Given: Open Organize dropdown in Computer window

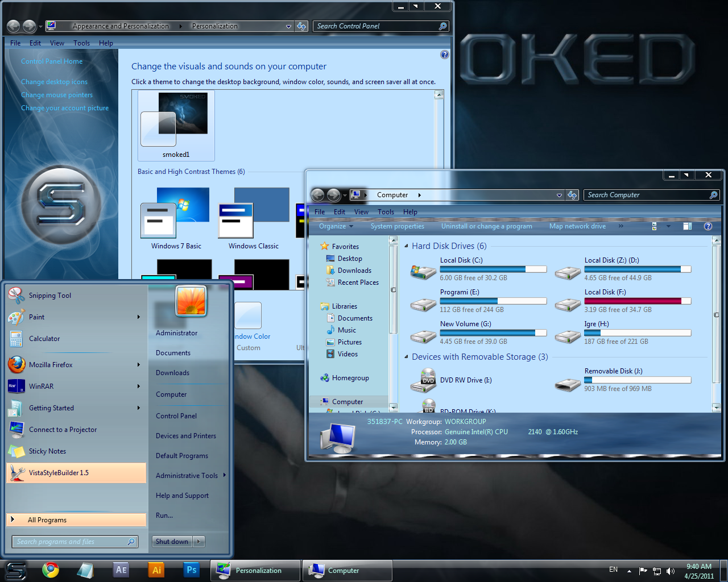Looking at the screenshot, I should click(x=336, y=226).
